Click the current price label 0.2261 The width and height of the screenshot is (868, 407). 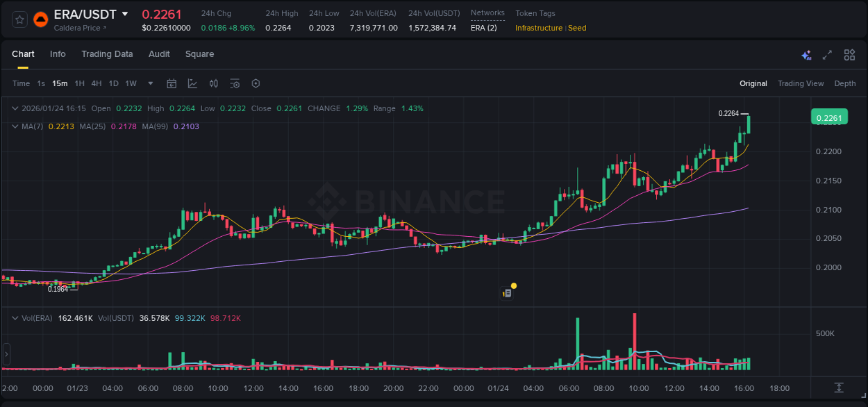[x=829, y=117]
